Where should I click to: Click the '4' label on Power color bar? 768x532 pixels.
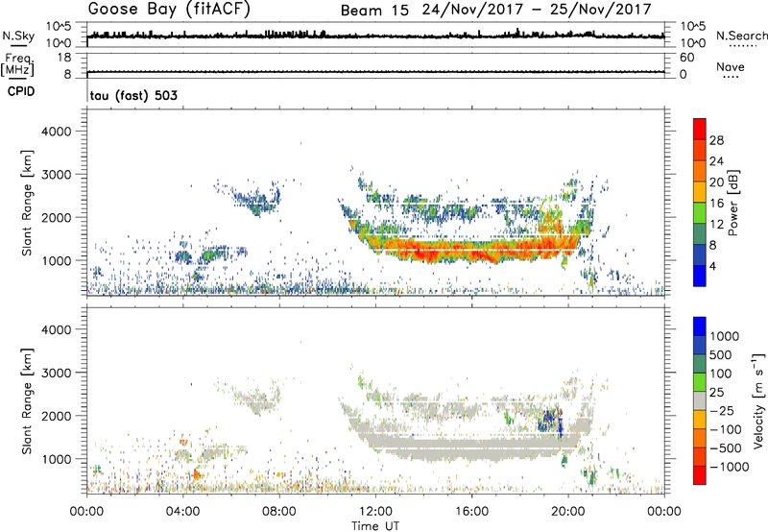712,266
